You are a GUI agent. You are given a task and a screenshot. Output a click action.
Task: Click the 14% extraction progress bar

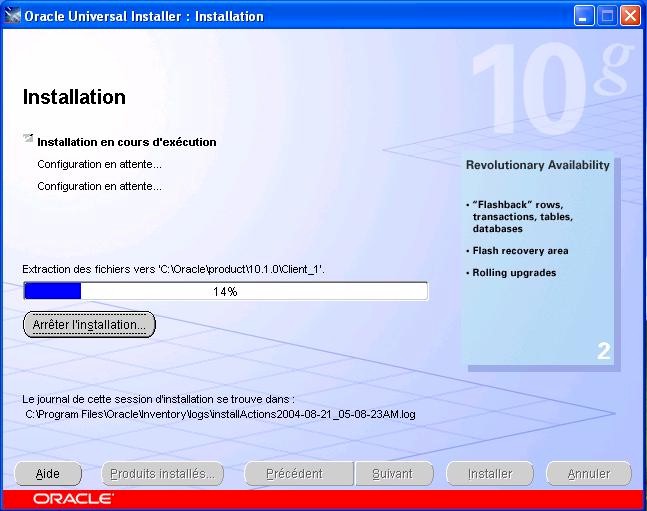[225, 291]
